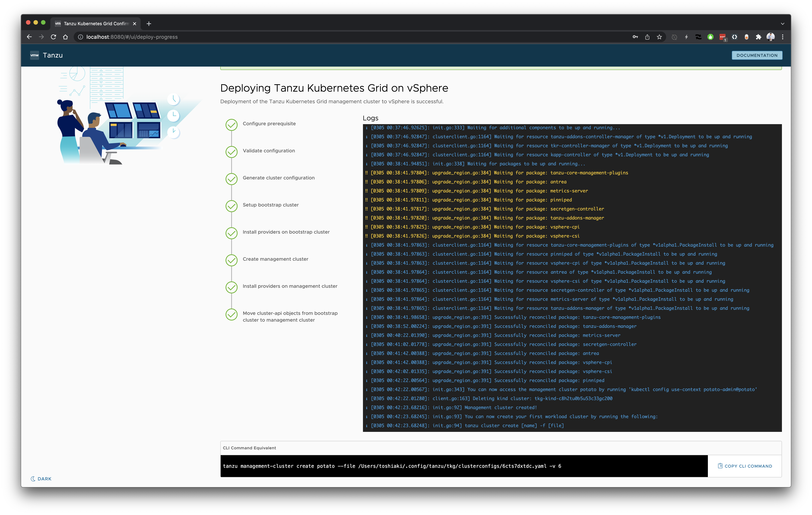Open the tab search dropdown chevron
Image resolution: width=812 pixels, height=515 pixels.
click(x=783, y=24)
